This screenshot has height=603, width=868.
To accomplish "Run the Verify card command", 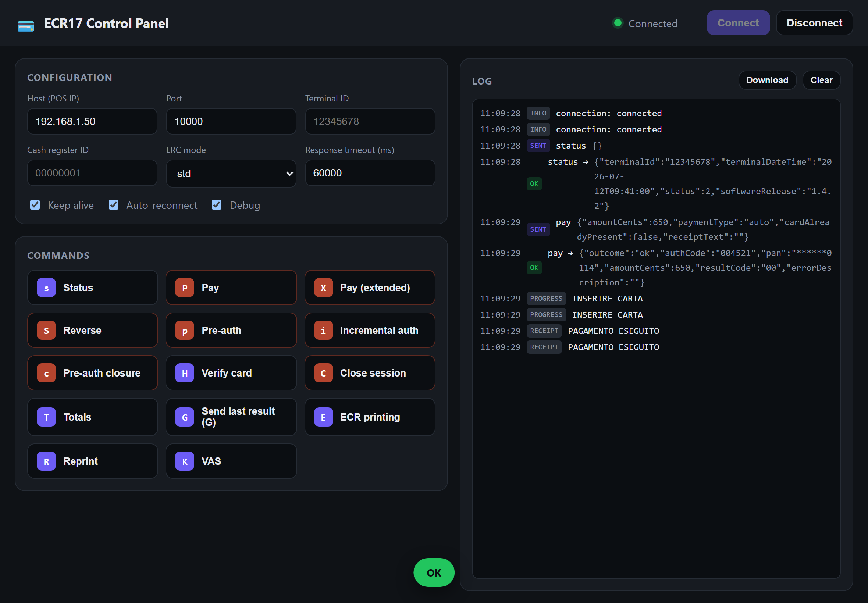I will [x=231, y=373].
